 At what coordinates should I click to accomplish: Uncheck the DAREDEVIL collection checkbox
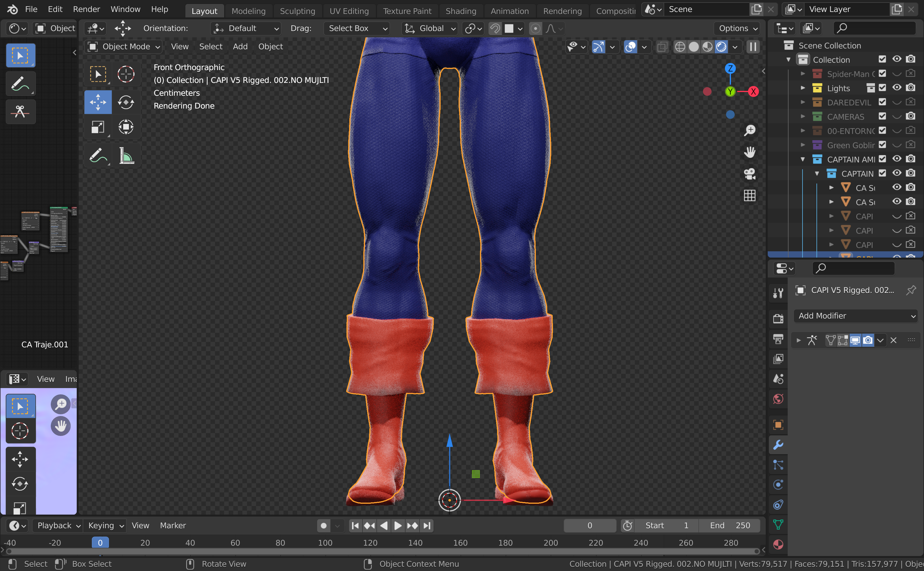point(882,102)
